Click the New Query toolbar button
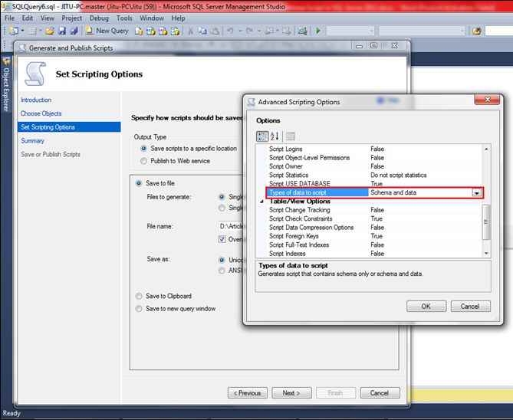The image size is (513, 420). click(x=107, y=31)
